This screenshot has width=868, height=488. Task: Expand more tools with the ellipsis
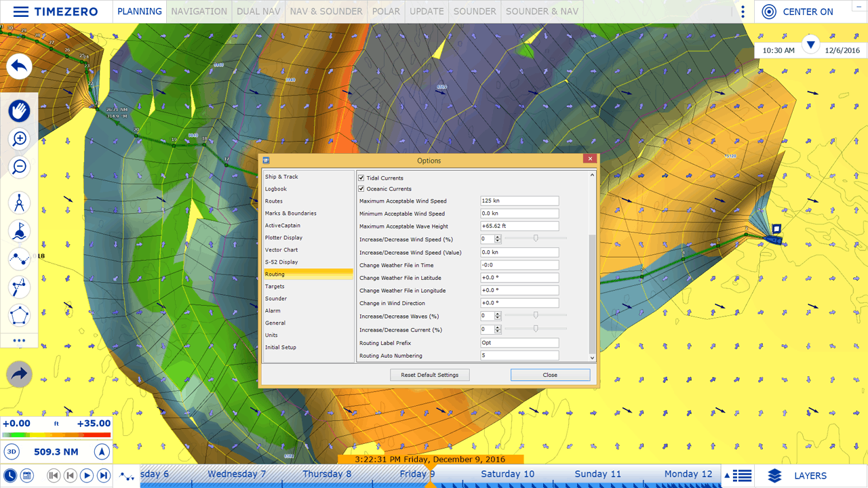click(x=19, y=341)
